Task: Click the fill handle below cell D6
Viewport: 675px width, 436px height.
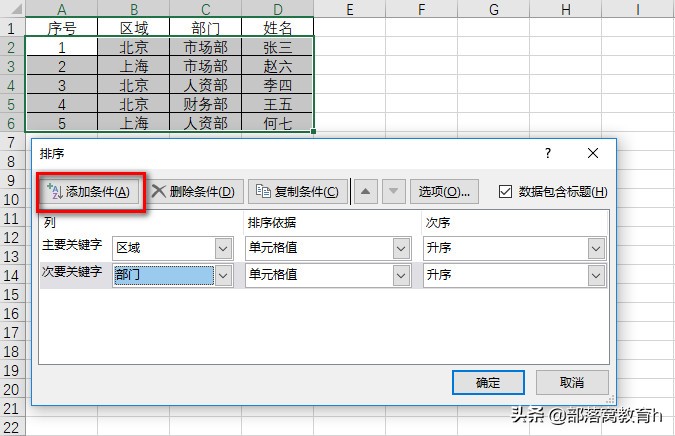Action: tap(313, 131)
